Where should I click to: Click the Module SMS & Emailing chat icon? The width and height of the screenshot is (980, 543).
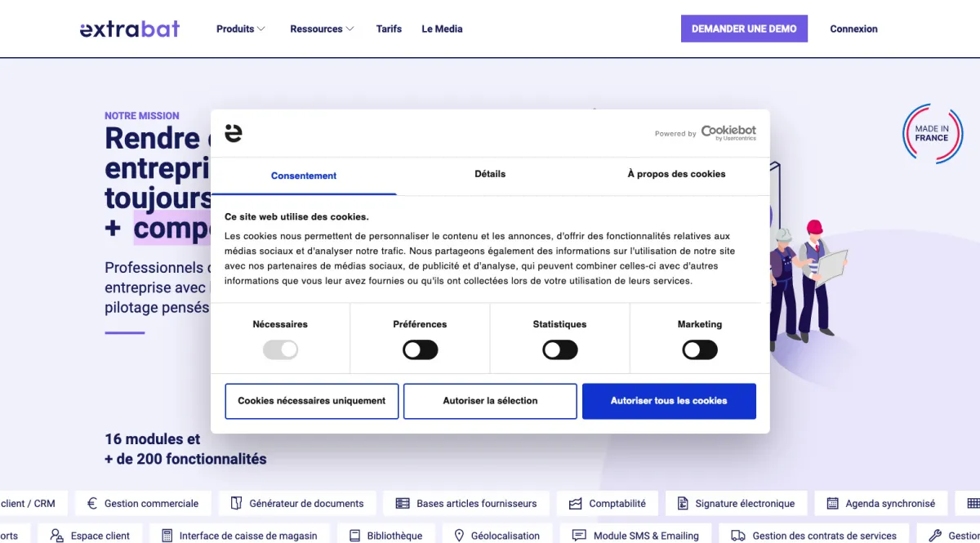[580, 536]
